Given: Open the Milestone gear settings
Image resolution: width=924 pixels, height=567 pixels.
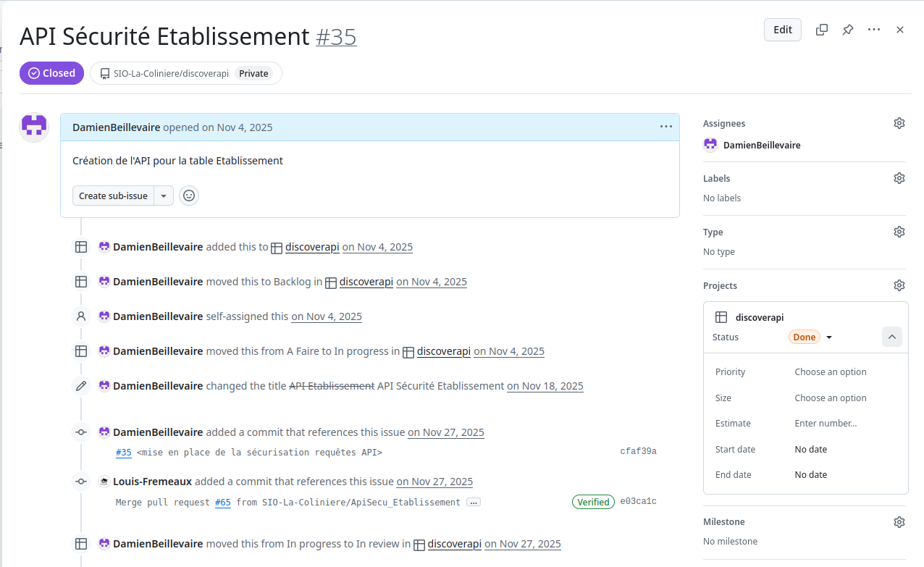Looking at the screenshot, I should [x=899, y=521].
